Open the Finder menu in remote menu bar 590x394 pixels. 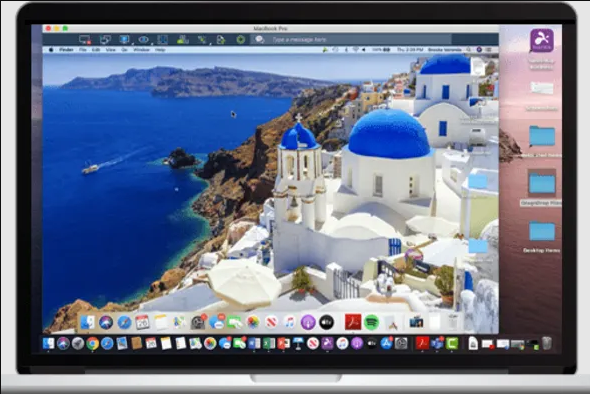66,50
